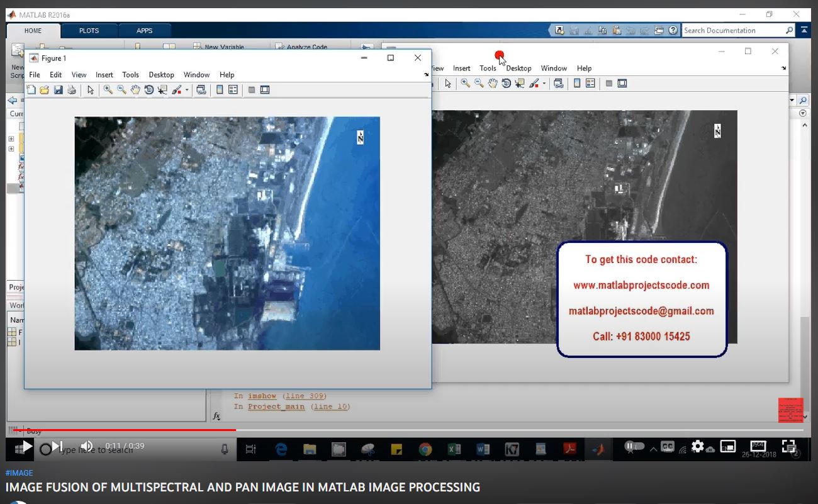Click Save Figure icon in Figure 1 toolbar

coord(58,90)
